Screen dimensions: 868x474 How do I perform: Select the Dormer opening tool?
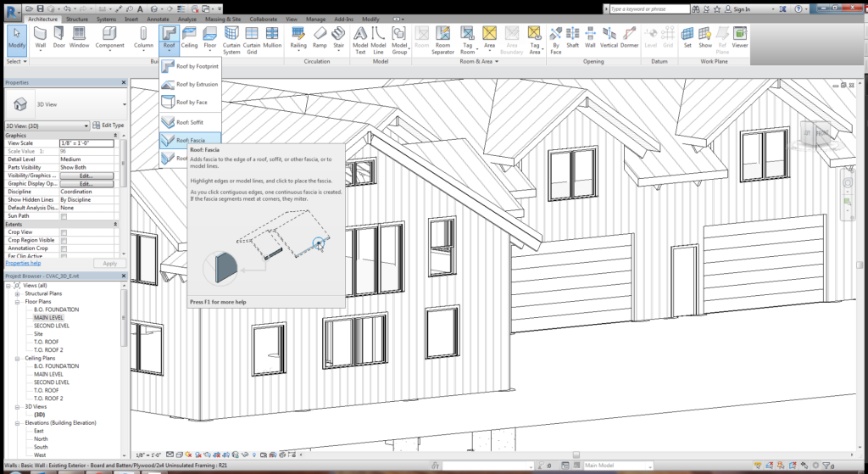point(630,37)
